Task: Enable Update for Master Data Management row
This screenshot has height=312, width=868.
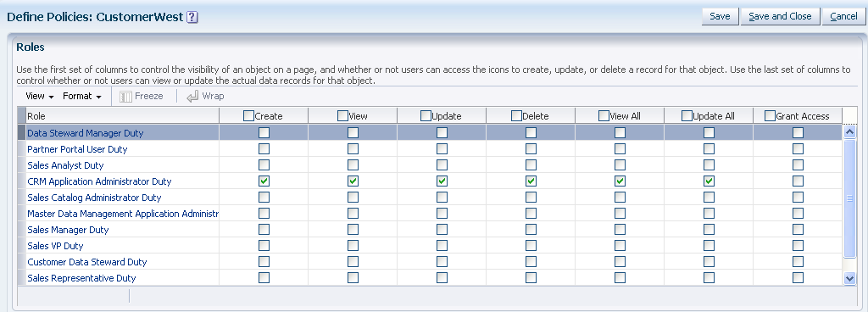Action: [x=442, y=213]
